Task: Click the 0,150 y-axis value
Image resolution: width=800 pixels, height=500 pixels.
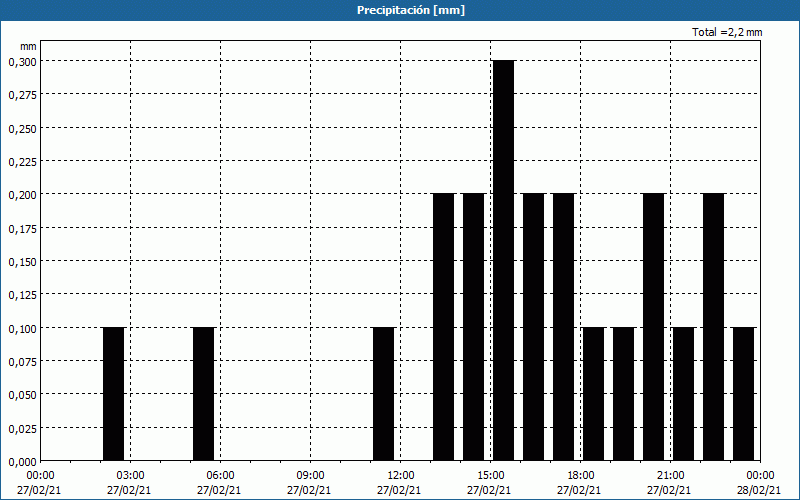Action: (x=23, y=261)
